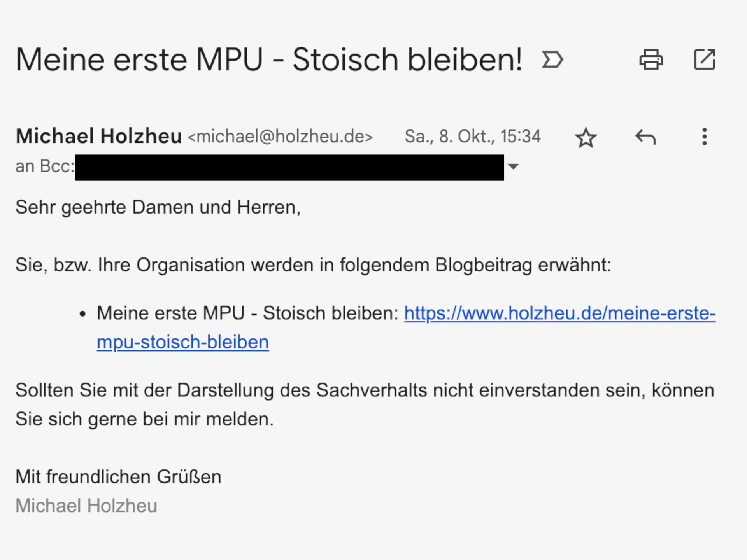The height and width of the screenshot is (560, 747).
Task: Click the greeting 'Sehr geehrte Damen und Herren'
Action: [x=158, y=207]
